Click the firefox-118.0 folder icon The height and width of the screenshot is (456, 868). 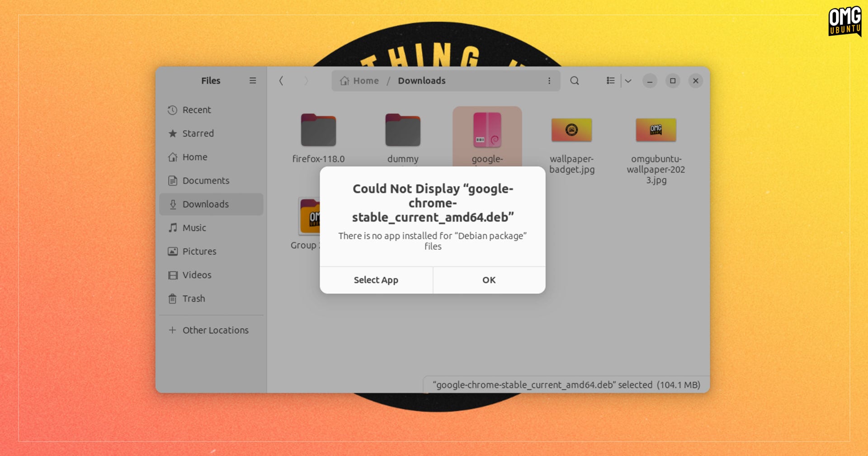tap(318, 130)
